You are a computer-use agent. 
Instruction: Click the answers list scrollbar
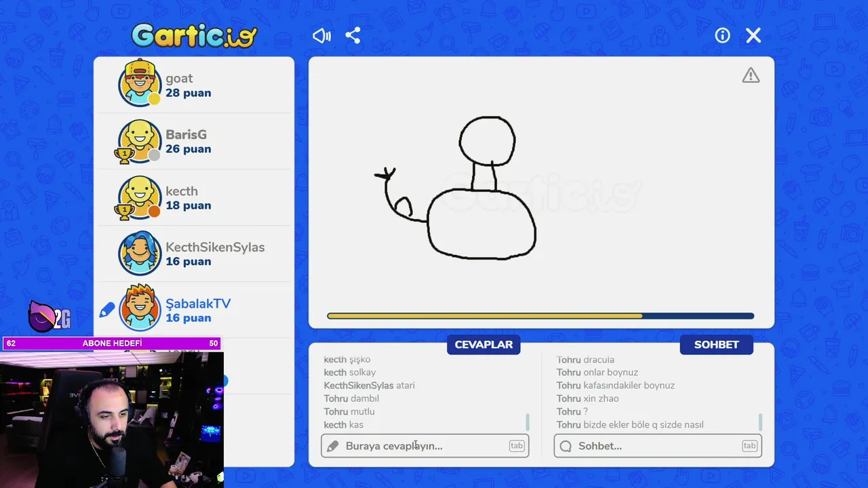(528, 422)
